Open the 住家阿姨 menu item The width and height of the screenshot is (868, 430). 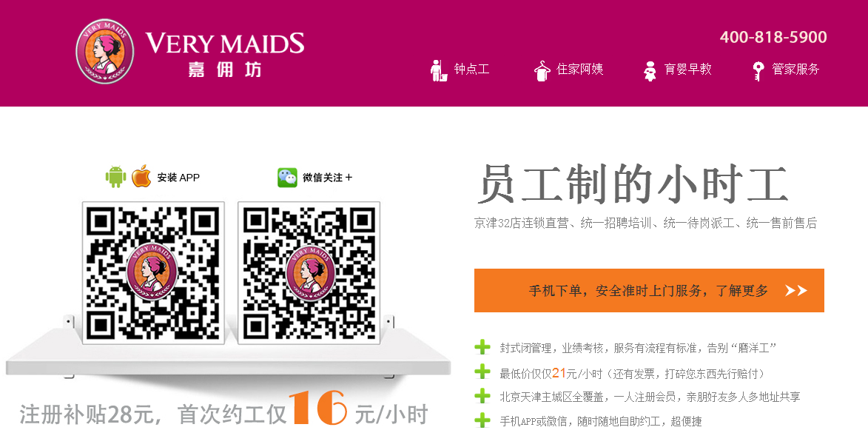[x=579, y=69]
